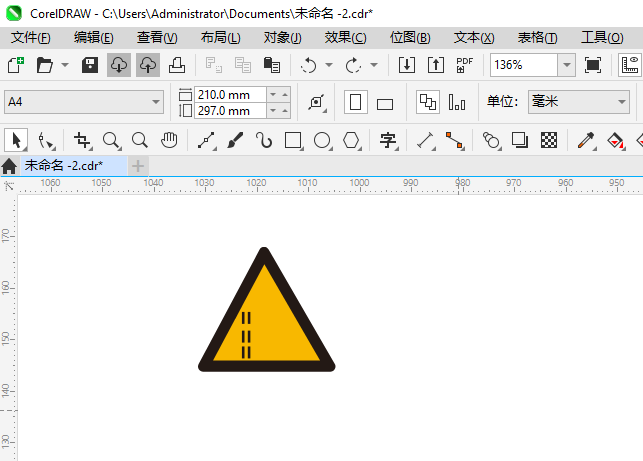The width and height of the screenshot is (643, 461).
Task: Toggle the all-pages layout icon
Action: 428,102
